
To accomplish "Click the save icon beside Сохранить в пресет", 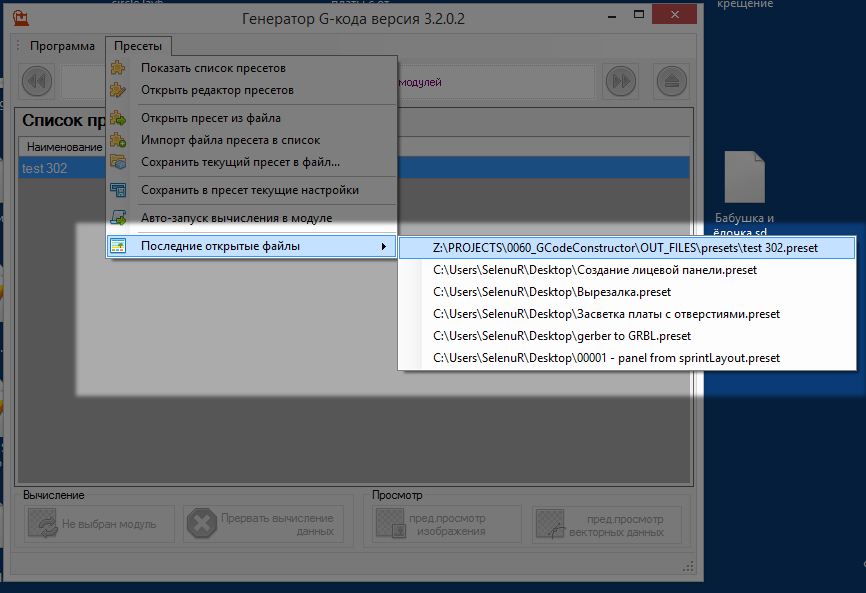I will click(x=118, y=190).
